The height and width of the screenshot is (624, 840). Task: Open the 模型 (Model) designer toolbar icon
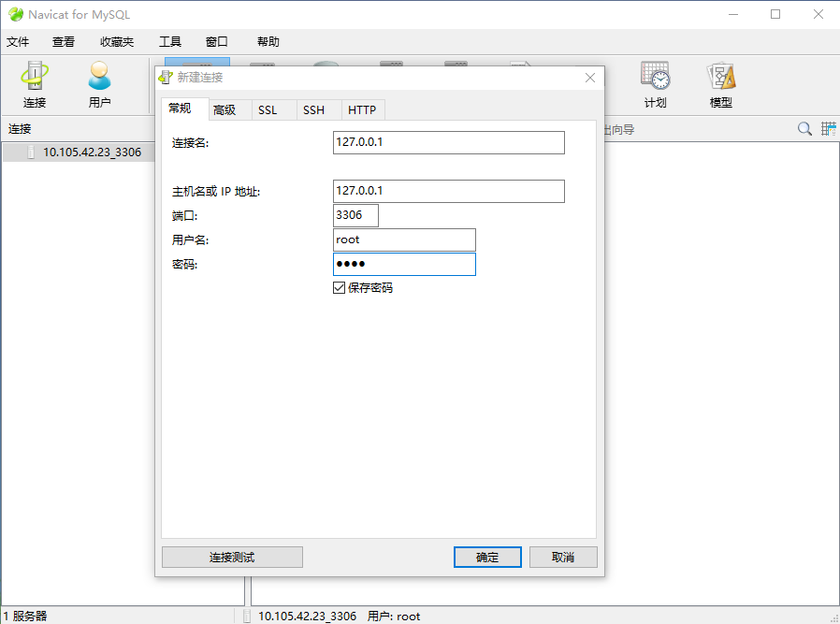(x=720, y=84)
